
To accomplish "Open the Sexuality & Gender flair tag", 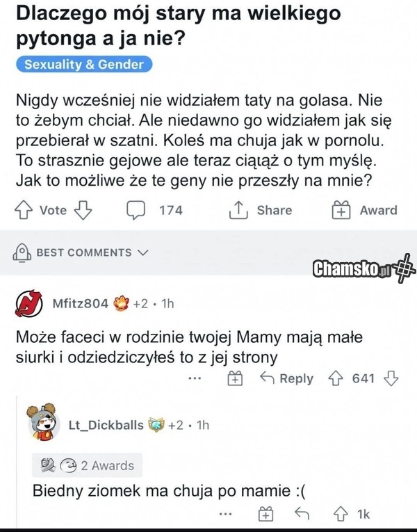I will tap(83, 65).
